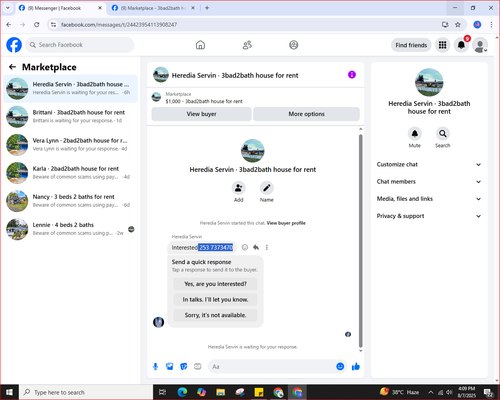Click the Find friends button
Screen dimensions: 500x400
411,45
